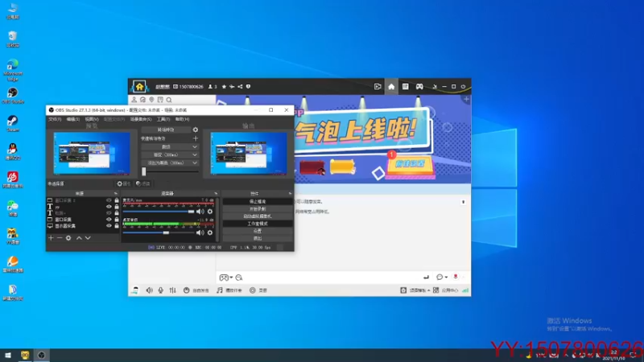Move selected source up arrow

pos(79,237)
